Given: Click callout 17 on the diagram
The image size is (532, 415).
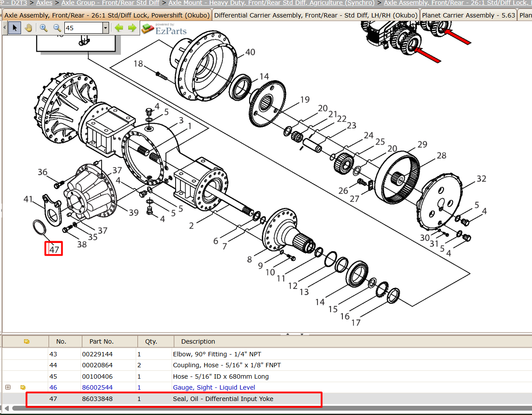Looking at the screenshot, I should 356,323.
